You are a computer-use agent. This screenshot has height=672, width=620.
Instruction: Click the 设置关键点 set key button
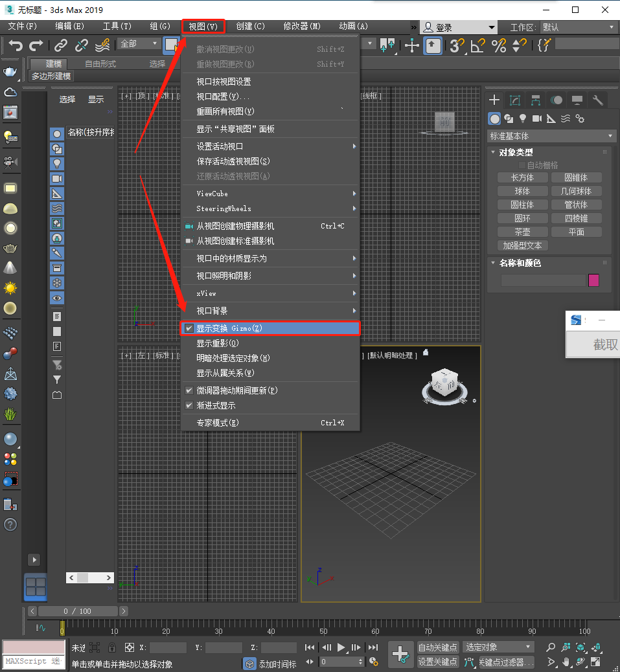point(438,662)
